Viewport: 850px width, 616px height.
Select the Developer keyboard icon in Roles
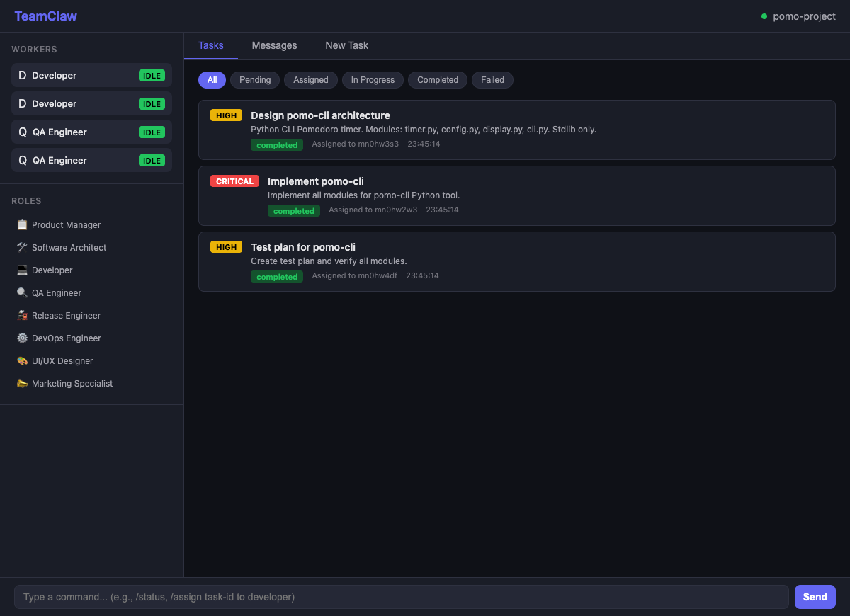[22, 270]
